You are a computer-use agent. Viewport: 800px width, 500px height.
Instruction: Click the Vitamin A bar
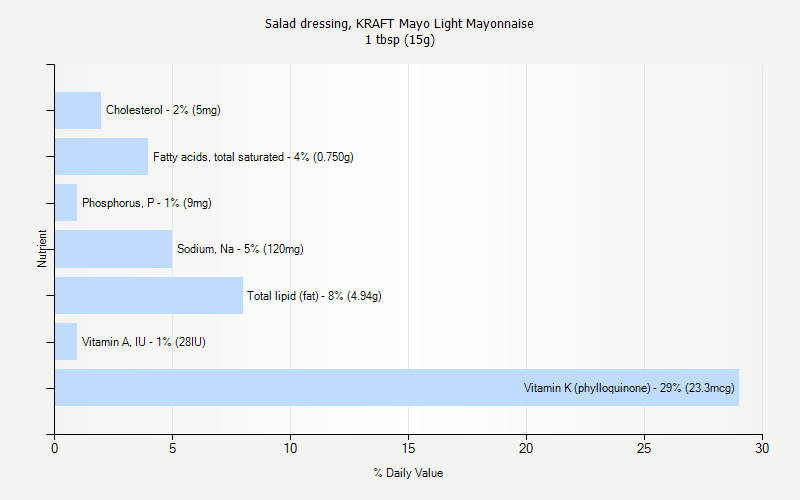coord(66,341)
